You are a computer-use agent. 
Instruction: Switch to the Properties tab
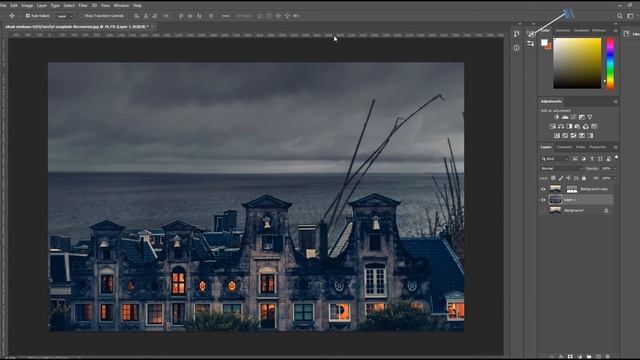598,147
